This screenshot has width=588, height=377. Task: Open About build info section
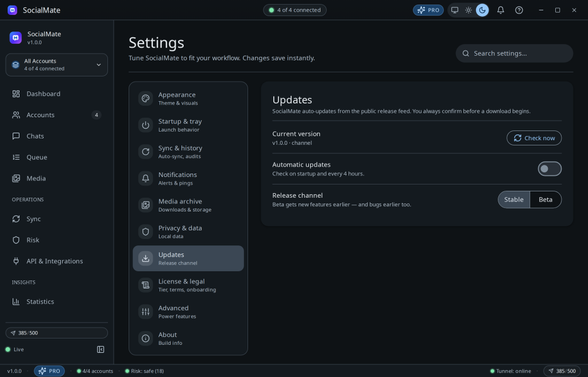188,338
